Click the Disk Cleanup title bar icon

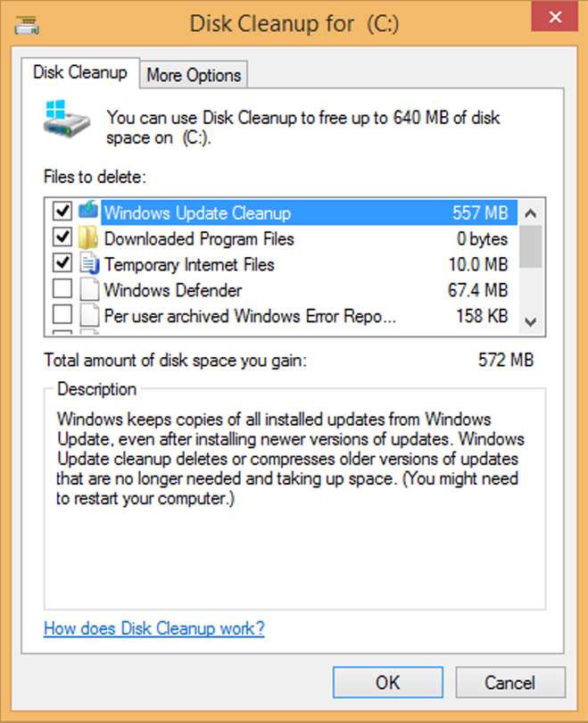27,24
